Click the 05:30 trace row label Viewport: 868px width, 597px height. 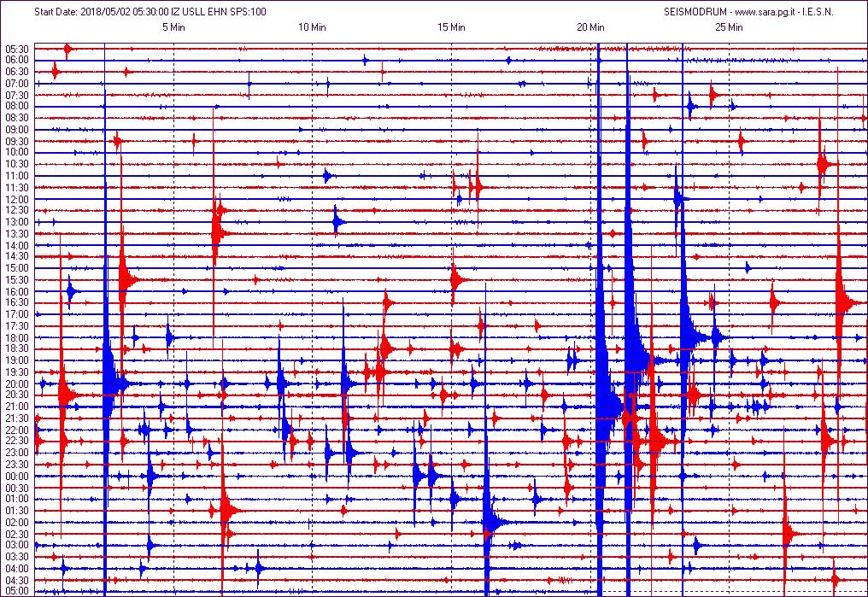[17, 49]
